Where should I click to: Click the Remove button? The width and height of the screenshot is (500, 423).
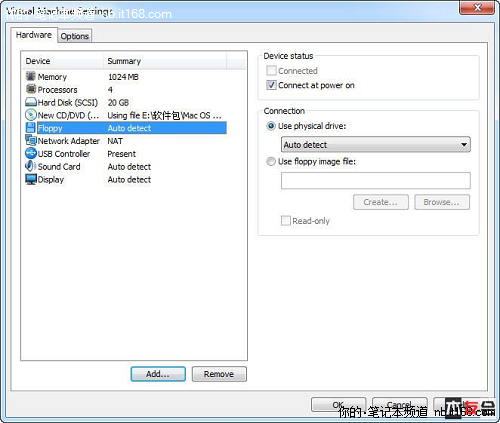coord(219,374)
